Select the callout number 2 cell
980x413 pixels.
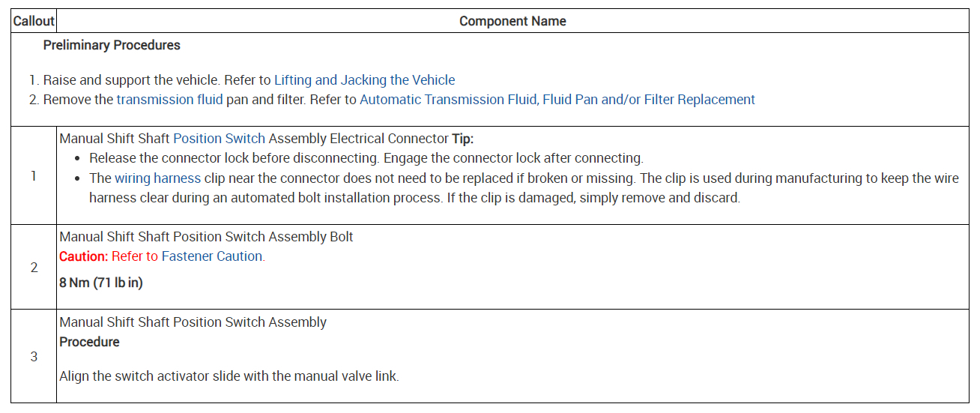point(34,268)
